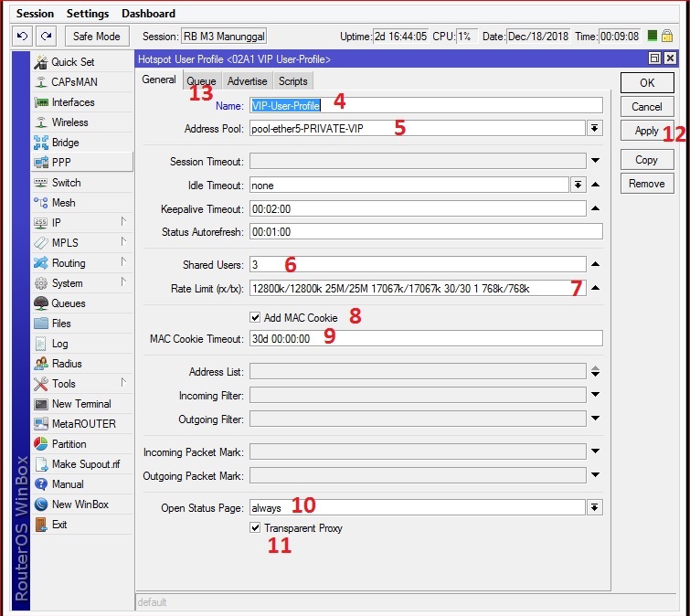Collapse the Rate Limit field
Screen dimensions: 690x616
[595, 288]
